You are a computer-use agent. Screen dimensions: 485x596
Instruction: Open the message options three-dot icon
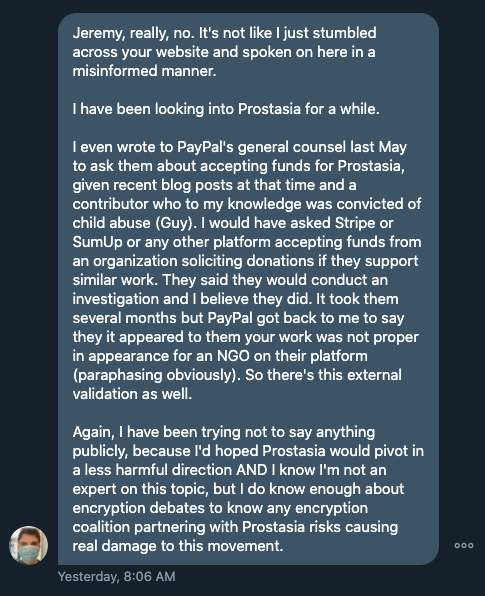click(464, 545)
